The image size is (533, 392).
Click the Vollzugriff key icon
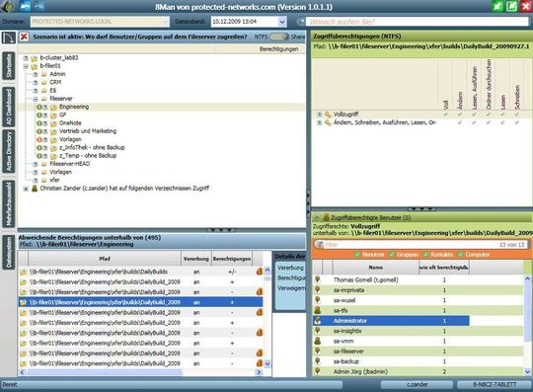tap(328, 115)
